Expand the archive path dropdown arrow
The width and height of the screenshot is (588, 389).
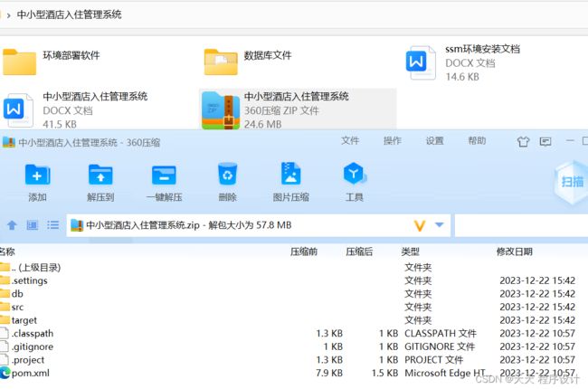tap(440, 225)
